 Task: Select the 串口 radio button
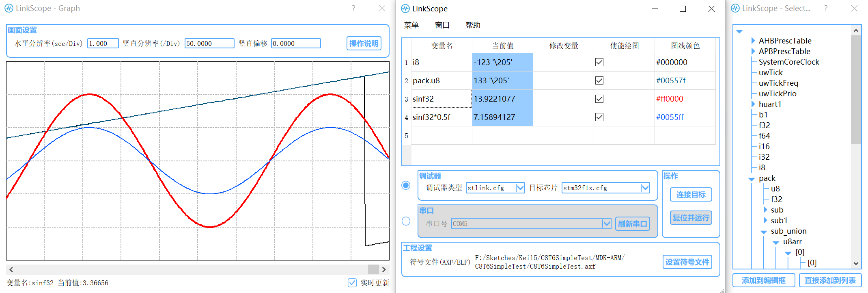[406, 221]
